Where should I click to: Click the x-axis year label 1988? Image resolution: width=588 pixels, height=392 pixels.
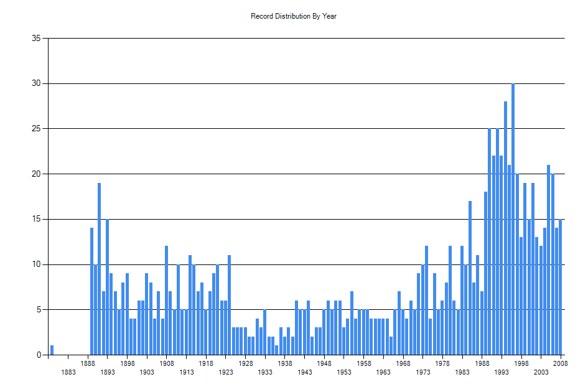(482, 363)
